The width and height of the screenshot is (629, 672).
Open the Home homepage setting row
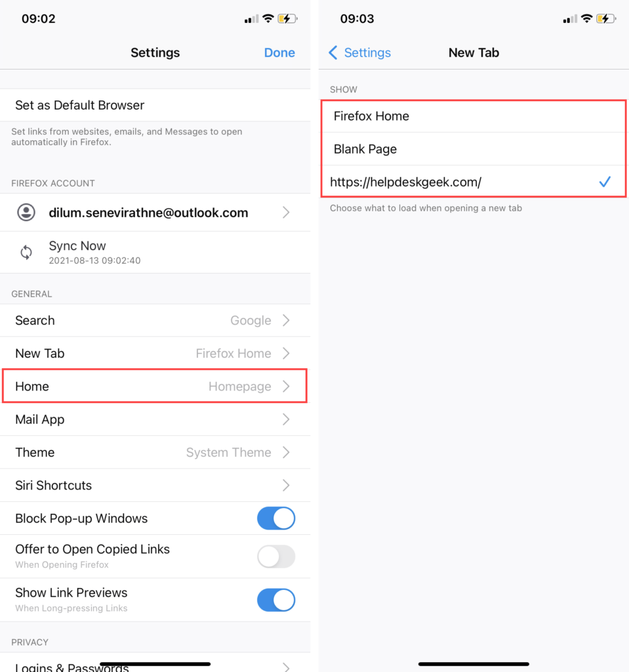point(155,386)
